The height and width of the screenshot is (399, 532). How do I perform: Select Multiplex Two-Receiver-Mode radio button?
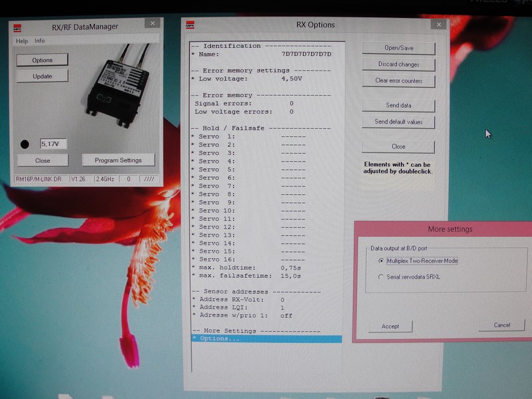(x=380, y=261)
